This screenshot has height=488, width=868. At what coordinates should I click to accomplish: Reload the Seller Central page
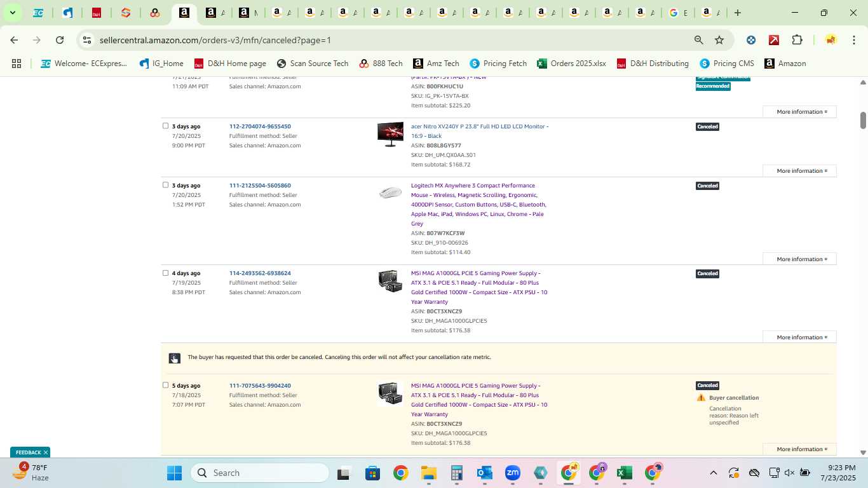point(60,40)
